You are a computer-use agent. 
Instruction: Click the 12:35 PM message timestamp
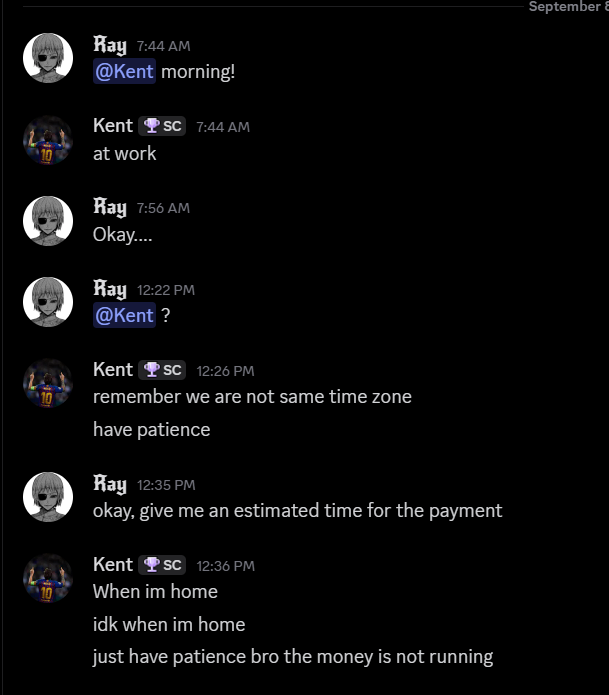pos(166,485)
